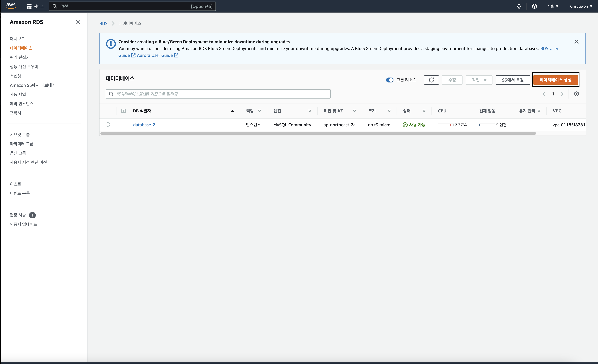598x364 pixels.
Task: Click the AWS logo home icon
Action: coord(11,6)
